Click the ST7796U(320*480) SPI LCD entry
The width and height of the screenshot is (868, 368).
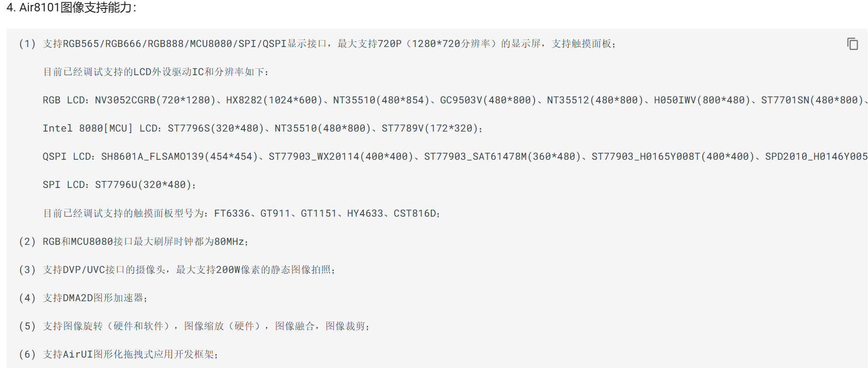pos(142,185)
